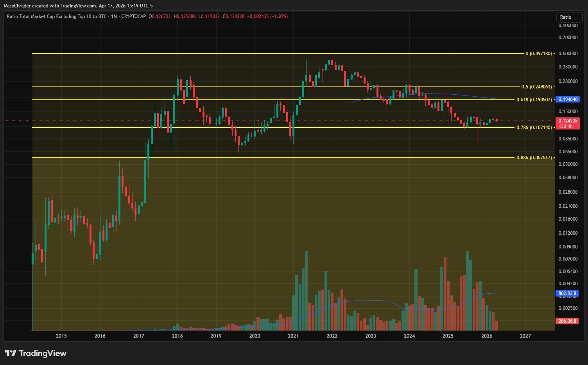Image resolution: width=588 pixels, height=365 pixels.
Task: Click the 0.500000 price scale value
Action: (x=568, y=54)
